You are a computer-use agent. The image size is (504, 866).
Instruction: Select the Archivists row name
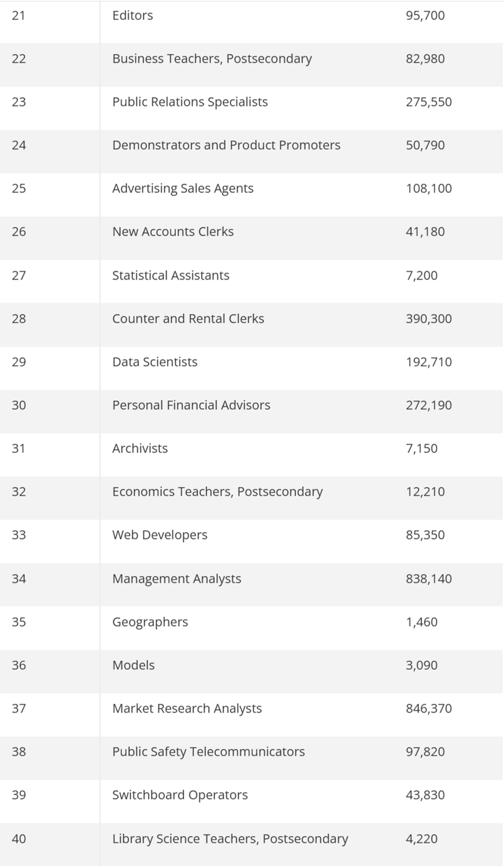tap(140, 449)
